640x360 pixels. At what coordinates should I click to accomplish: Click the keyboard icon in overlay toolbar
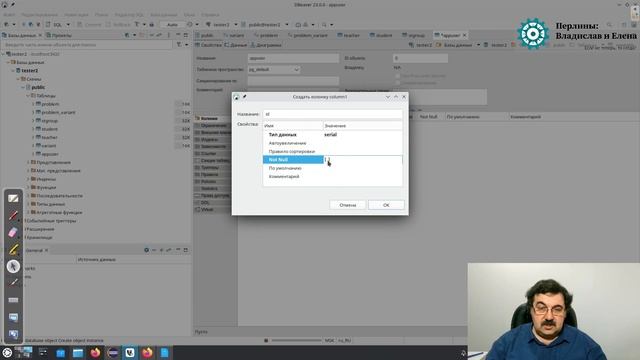[x=13, y=300]
